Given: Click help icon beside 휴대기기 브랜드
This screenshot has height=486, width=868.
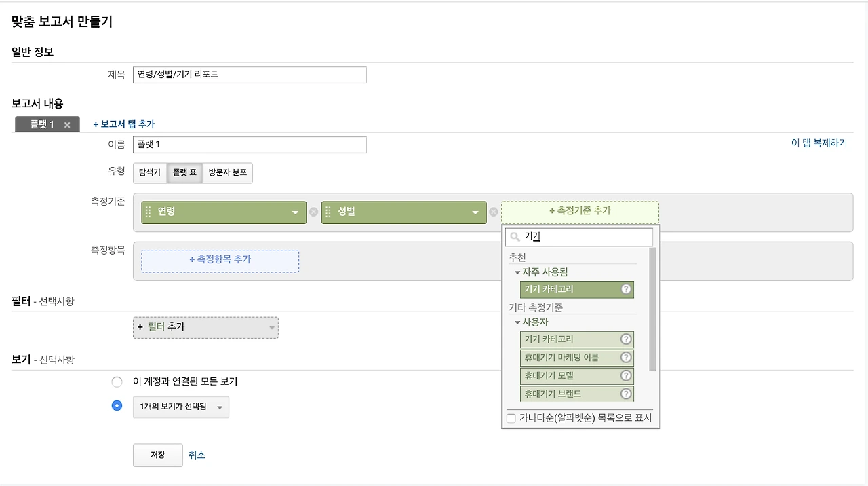Looking at the screenshot, I should (626, 394).
